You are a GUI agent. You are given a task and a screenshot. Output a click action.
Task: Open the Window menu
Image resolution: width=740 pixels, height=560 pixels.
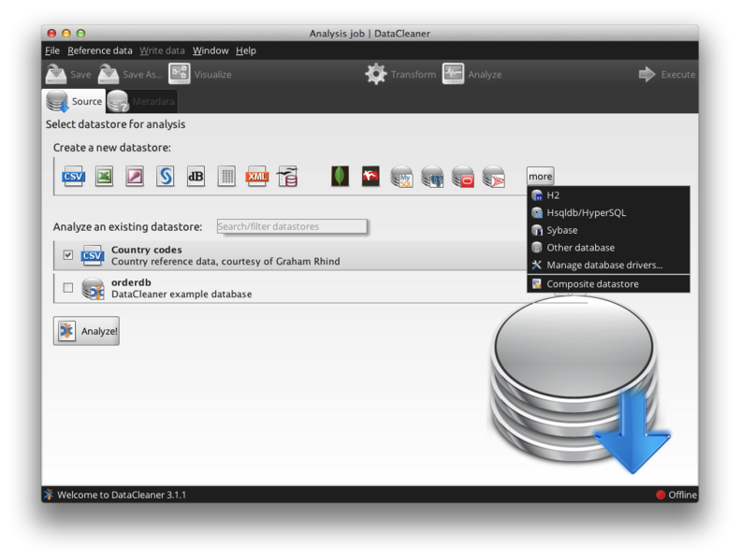[x=210, y=50]
